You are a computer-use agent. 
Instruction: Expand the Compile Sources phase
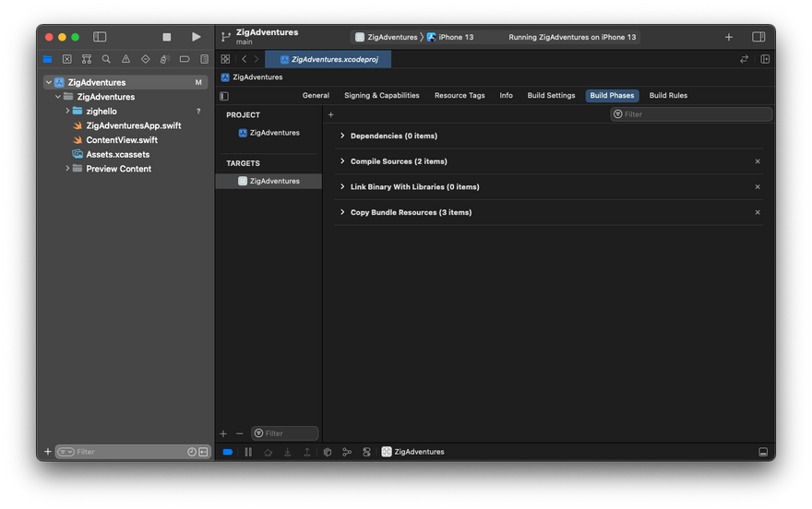(342, 161)
